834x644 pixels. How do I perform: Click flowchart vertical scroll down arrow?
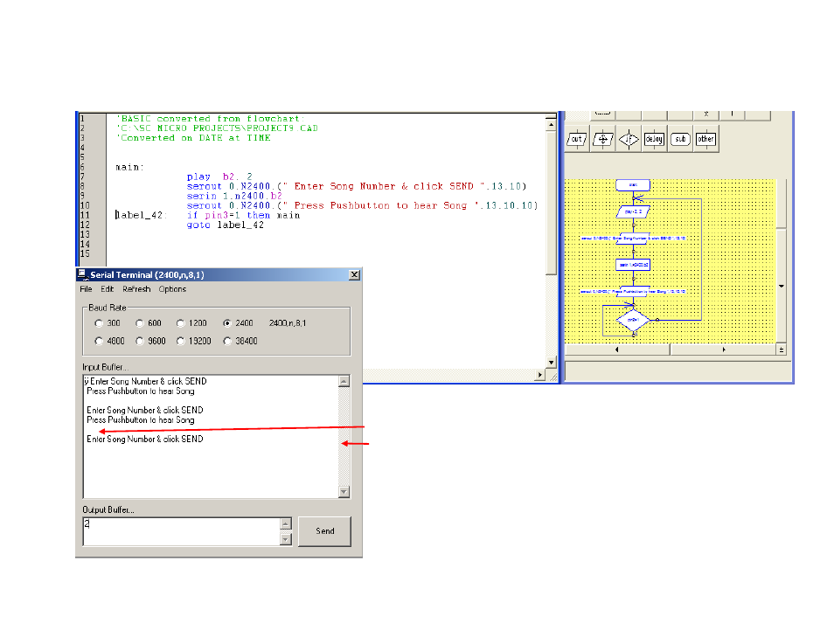coord(782,286)
